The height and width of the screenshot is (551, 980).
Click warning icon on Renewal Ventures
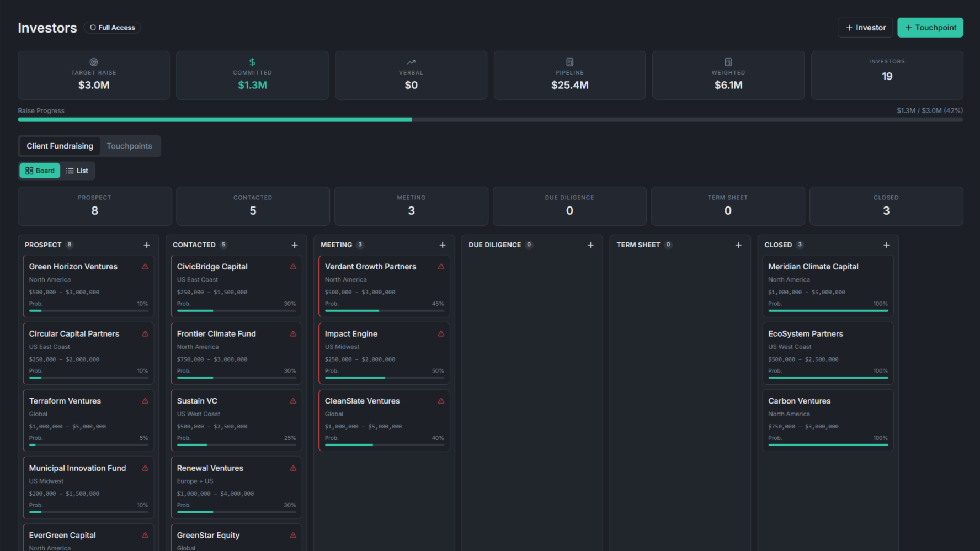coord(293,468)
